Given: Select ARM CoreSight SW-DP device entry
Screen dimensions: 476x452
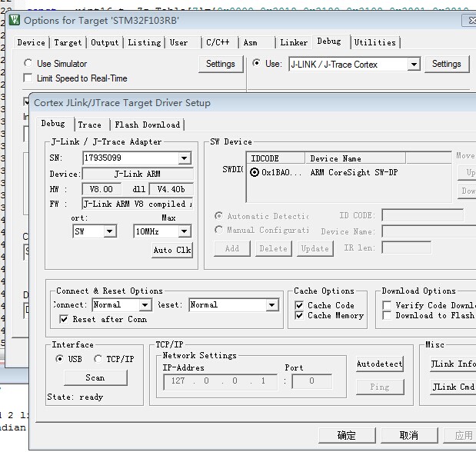Looking at the screenshot, I should 354,172.
